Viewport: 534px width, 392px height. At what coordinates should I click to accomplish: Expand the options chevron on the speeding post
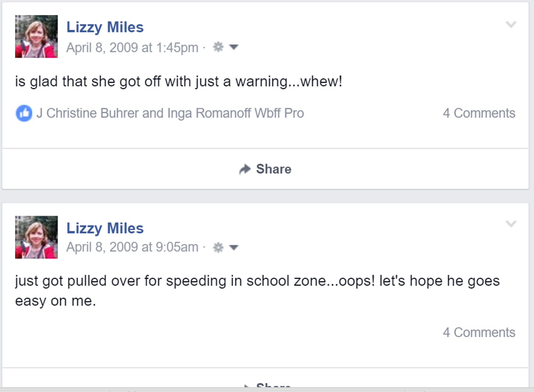coord(511,224)
